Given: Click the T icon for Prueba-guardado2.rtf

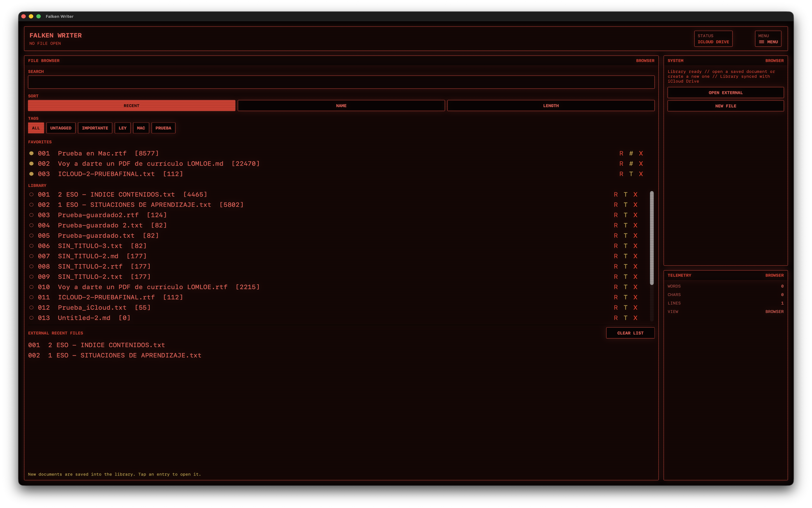Looking at the screenshot, I should (625, 215).
